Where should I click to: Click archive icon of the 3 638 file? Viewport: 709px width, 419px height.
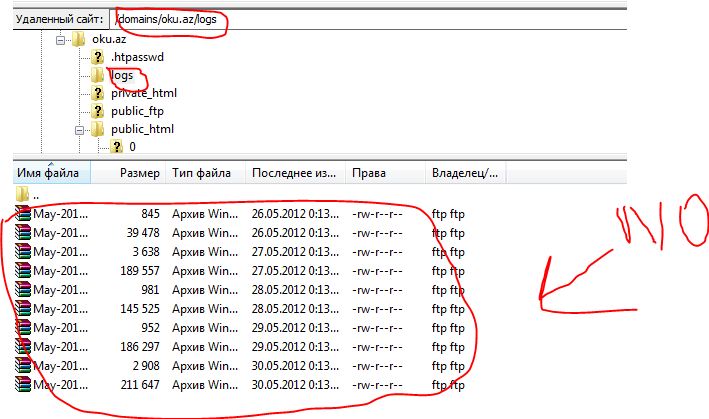tap(23, 251)
